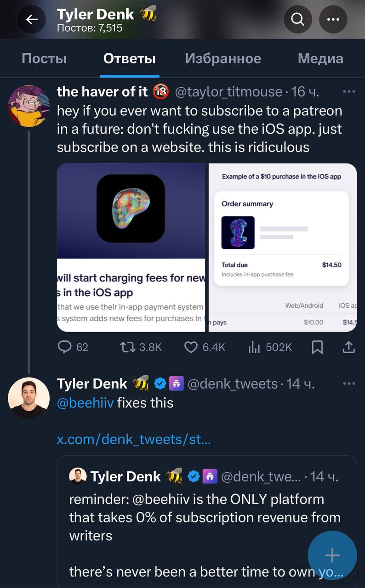Expand options on the haver of it tweet
365x588 pixels.
[349, 91]
